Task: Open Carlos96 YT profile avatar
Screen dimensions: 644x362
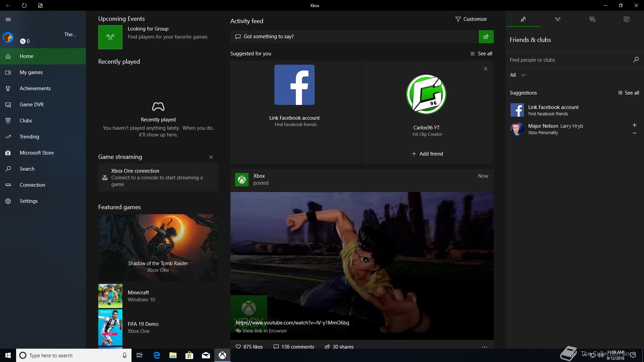Action: (426, 95)
